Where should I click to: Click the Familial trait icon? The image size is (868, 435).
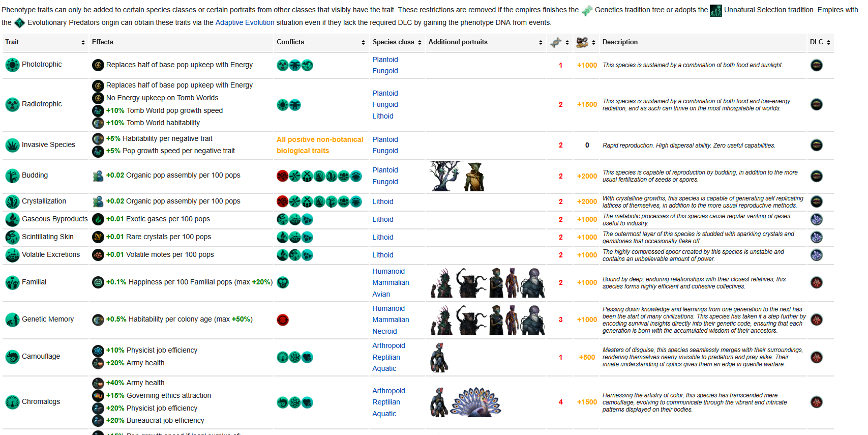pyautogui.click(x=12, y=282)
